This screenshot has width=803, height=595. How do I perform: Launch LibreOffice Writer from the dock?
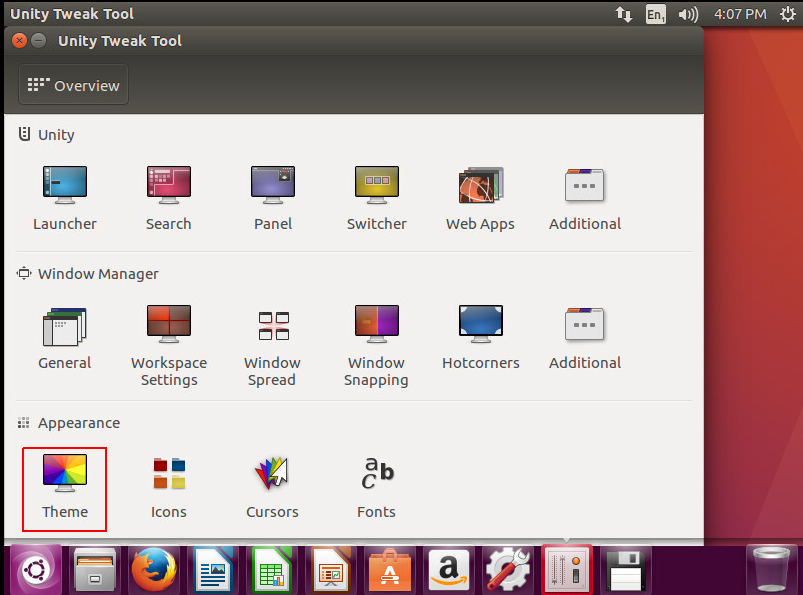[x=213, y=569]
